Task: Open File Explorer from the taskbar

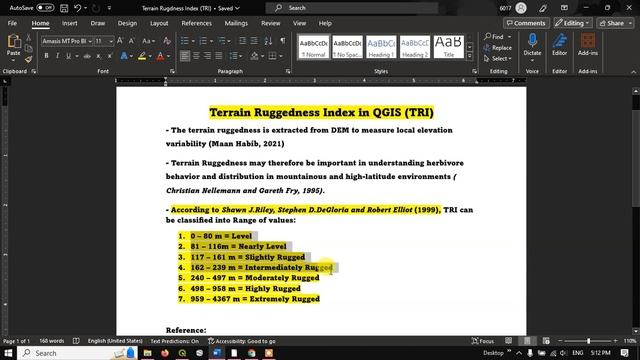Action: pos(147,353)
